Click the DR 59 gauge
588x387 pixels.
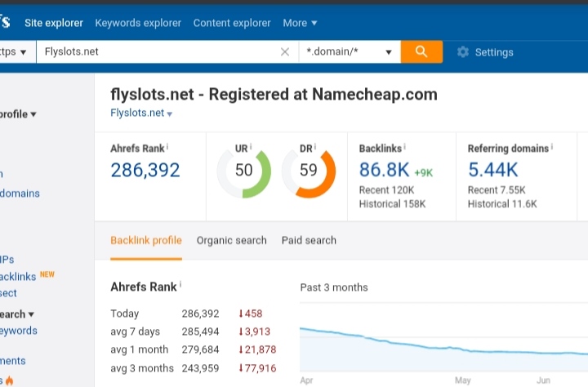(x=308, y=171)
